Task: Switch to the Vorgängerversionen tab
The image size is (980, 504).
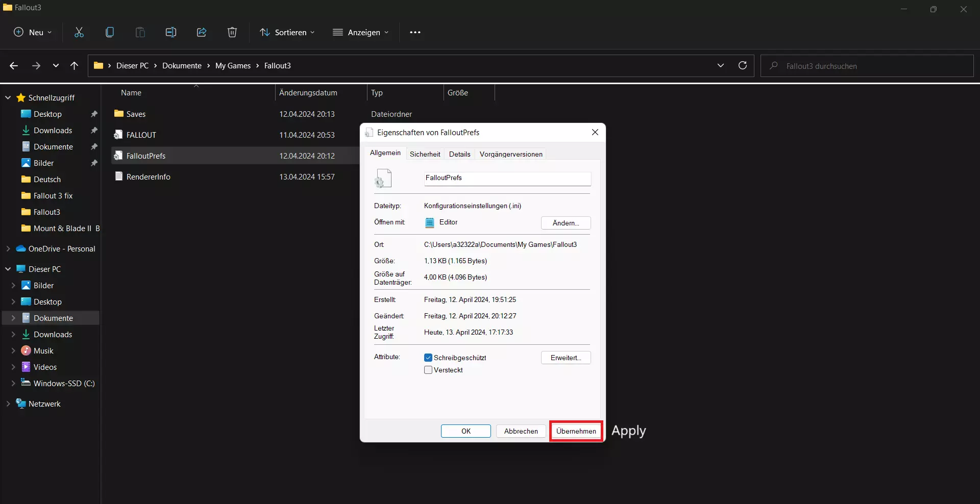Action: [x=511, y=154]
